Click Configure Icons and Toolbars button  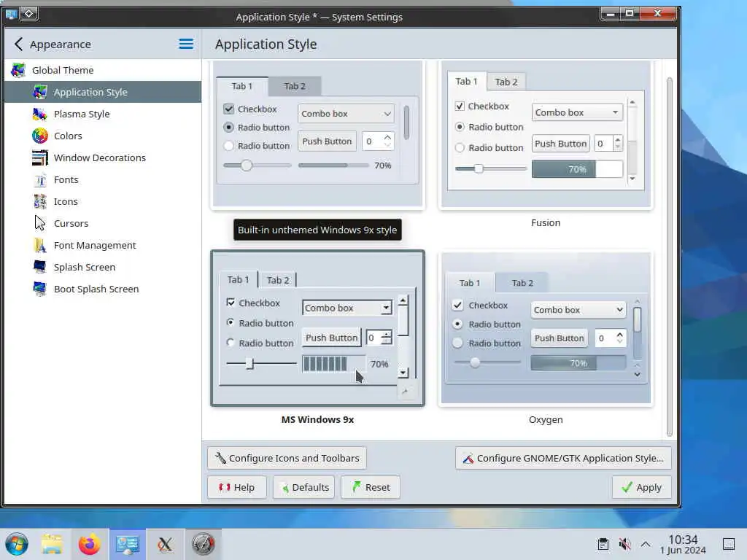[287, 458]
